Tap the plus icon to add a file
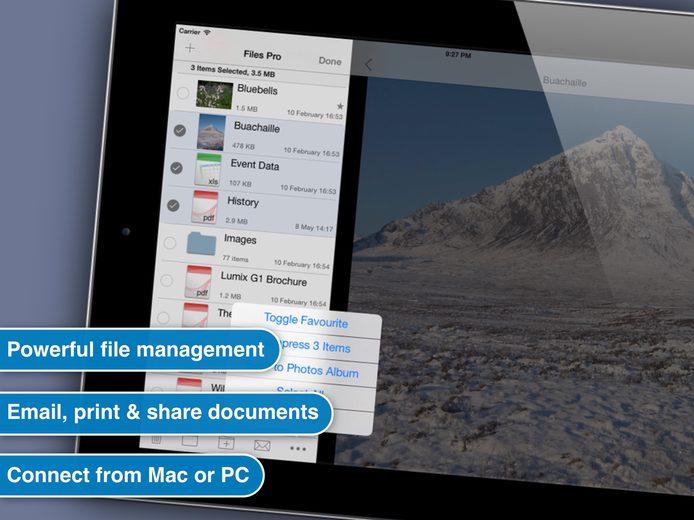694x520 pixels. coord(190,48)
